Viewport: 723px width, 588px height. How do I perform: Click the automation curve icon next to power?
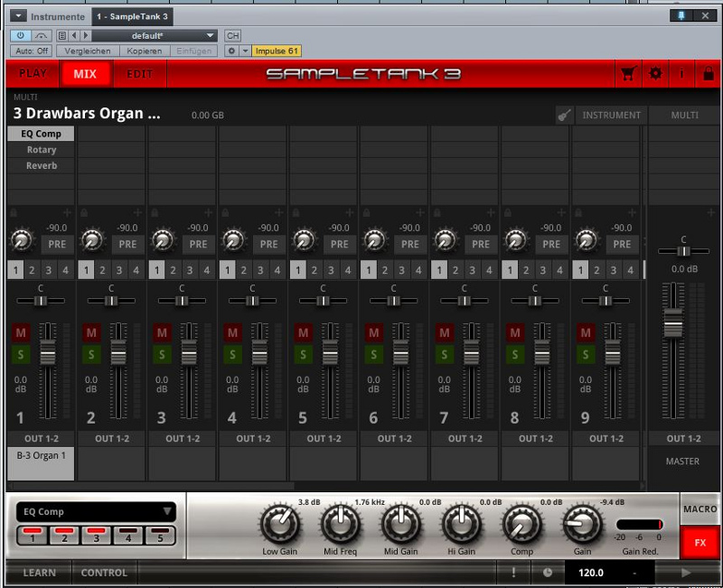(x=41, y=35)
